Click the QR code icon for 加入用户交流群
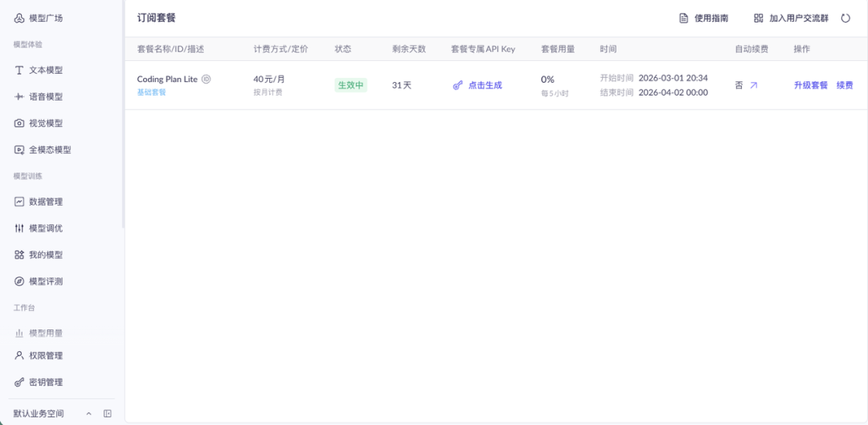This screenshot has height=425, width=868. 759,18
